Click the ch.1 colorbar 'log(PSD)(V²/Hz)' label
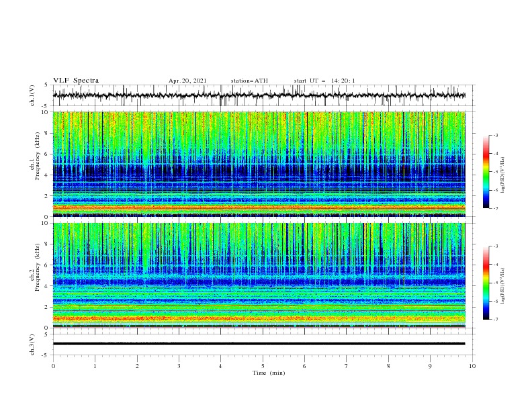The image size is (532, 411). pos(503,175)
